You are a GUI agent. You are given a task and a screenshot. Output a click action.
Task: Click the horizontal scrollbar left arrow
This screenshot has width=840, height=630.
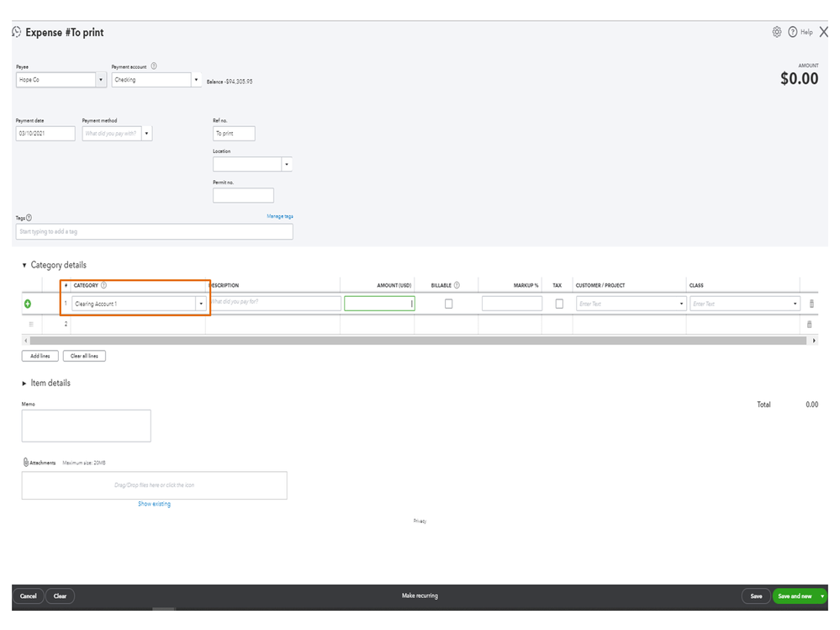[25, 341]
